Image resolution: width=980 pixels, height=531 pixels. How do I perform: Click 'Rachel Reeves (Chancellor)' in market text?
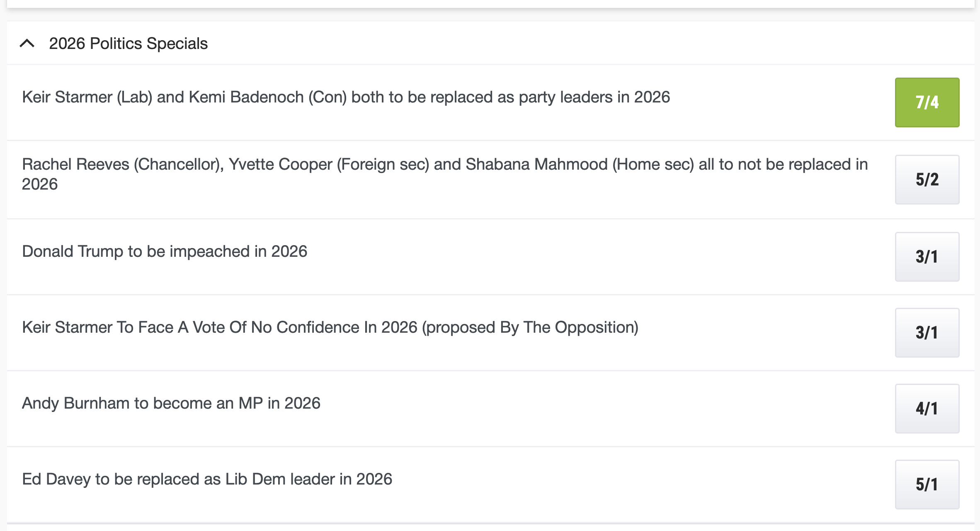pyautogui.click(x=123, y=165)
